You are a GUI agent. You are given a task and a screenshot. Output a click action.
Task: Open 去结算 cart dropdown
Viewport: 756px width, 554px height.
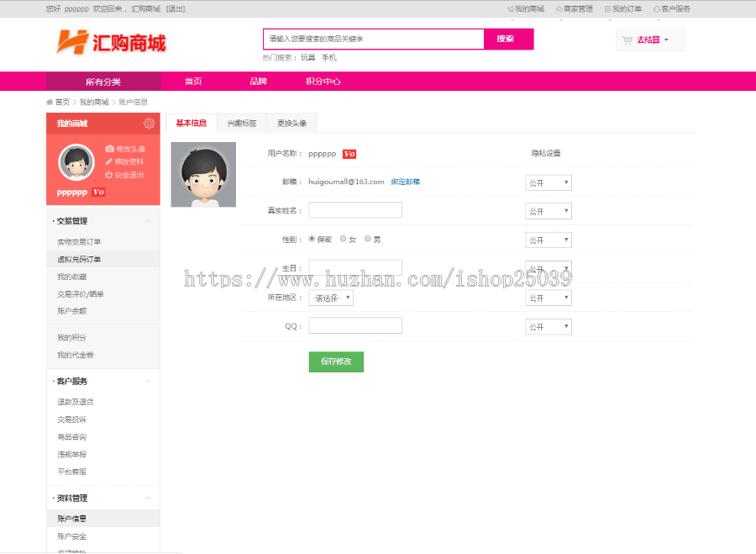650,40
